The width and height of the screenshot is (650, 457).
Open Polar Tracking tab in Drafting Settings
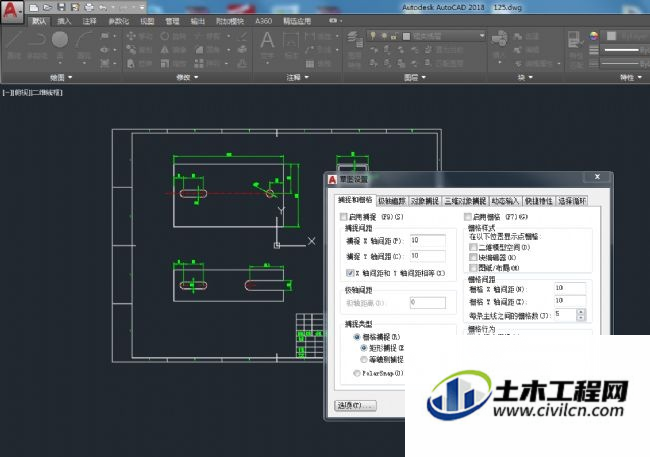(392, 201)
